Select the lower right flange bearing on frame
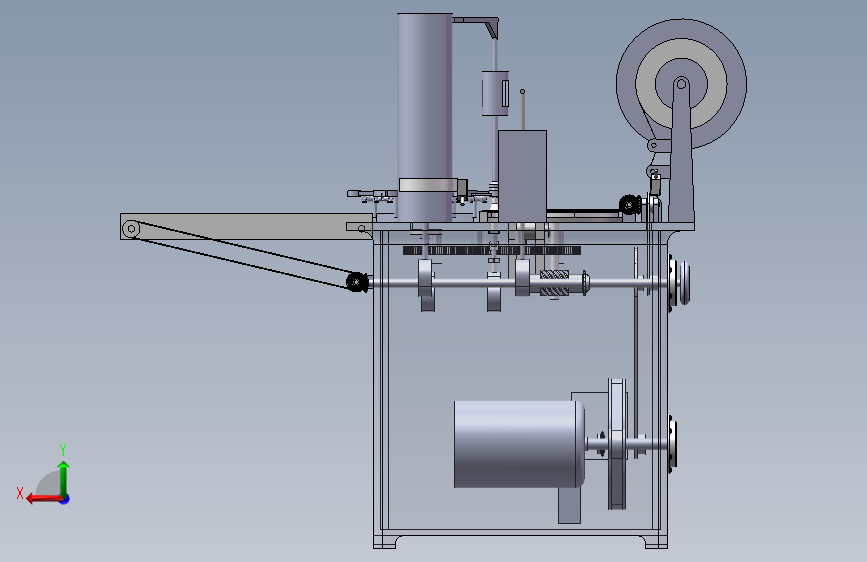Screen dimensions: 867x562 (672, 444)
